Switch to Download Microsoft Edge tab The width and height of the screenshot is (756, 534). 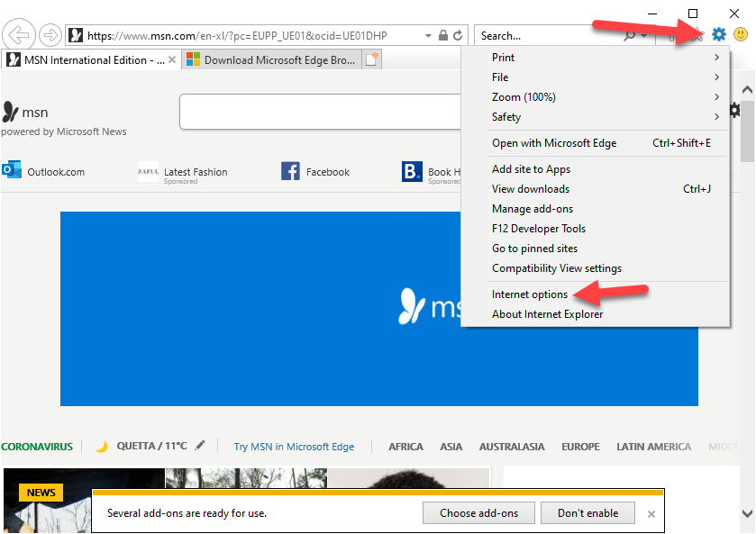[x=270, y=60]
